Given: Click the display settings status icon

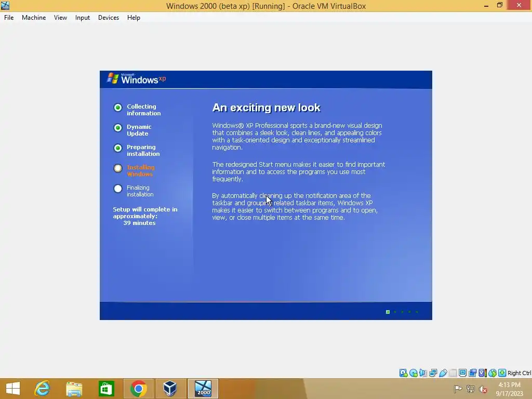Looking at the screenshot, I should pos(462,373).
